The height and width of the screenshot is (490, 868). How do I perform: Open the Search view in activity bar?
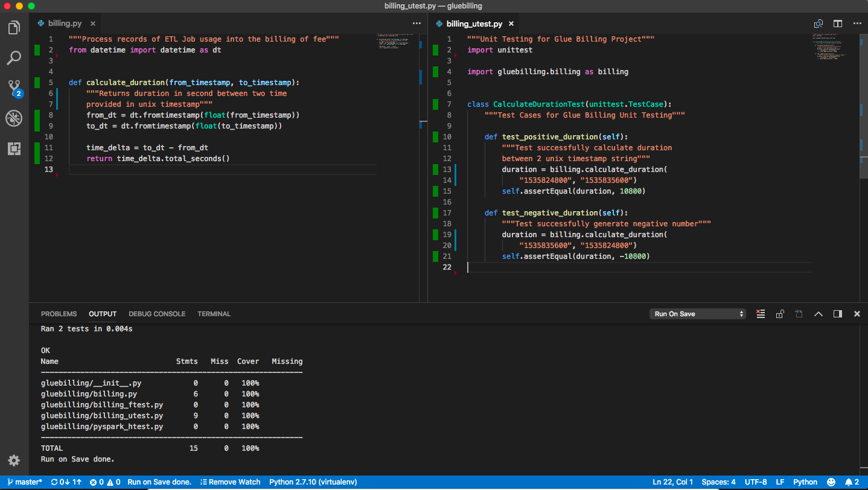click(14, 58)
